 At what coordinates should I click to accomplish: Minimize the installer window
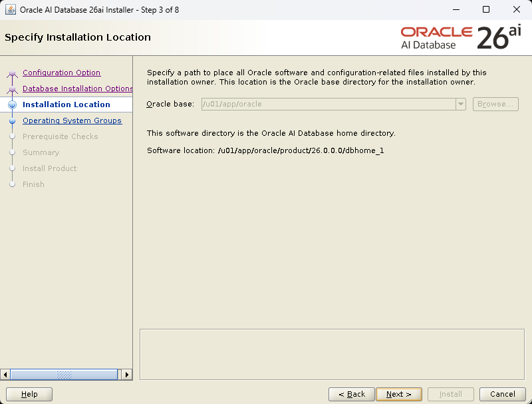point(456,9)
